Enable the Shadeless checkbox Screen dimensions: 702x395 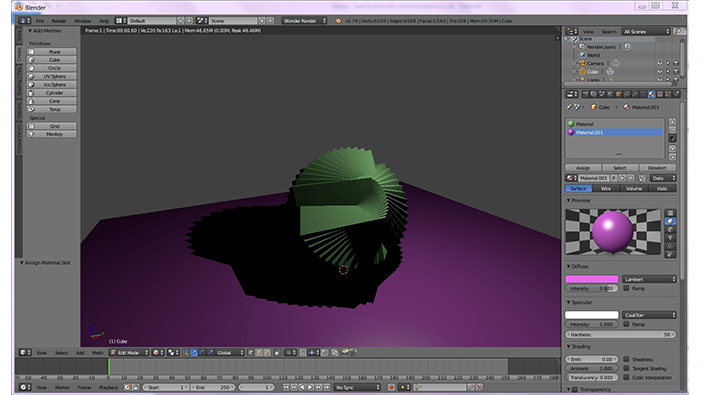626,359
